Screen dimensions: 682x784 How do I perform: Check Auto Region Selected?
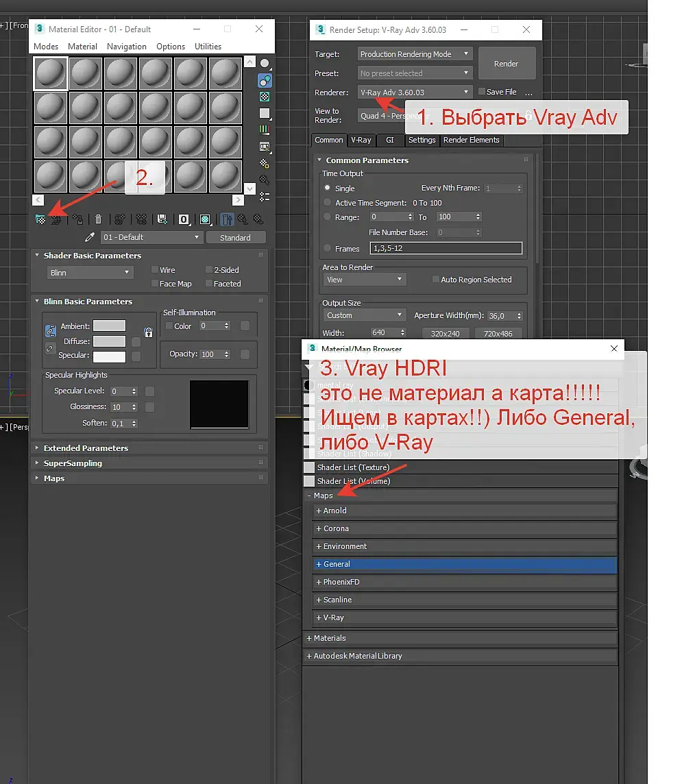(435, 279)
